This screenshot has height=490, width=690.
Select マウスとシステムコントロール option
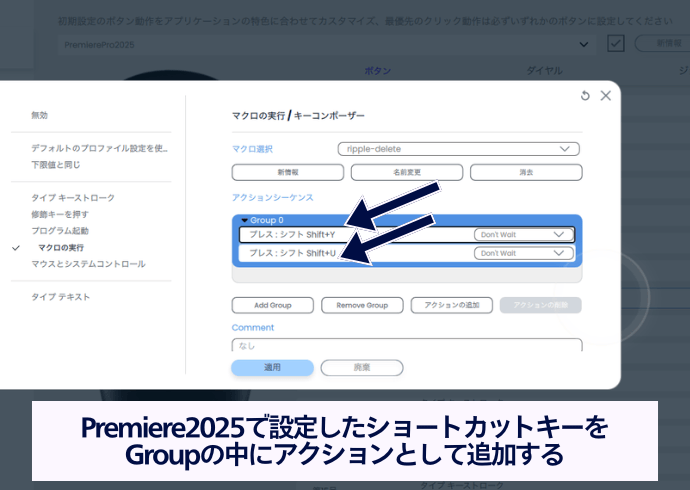[87, 264]
